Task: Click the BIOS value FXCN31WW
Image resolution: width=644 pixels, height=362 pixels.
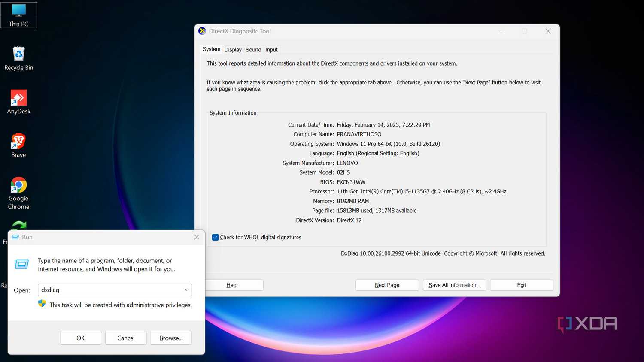Action: [x=351, y=182]
